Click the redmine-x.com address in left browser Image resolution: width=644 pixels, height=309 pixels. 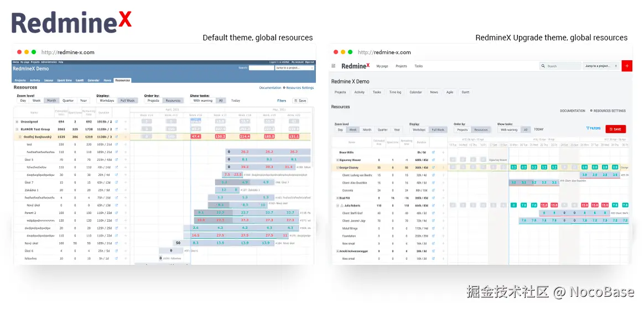tap(67, 52)
